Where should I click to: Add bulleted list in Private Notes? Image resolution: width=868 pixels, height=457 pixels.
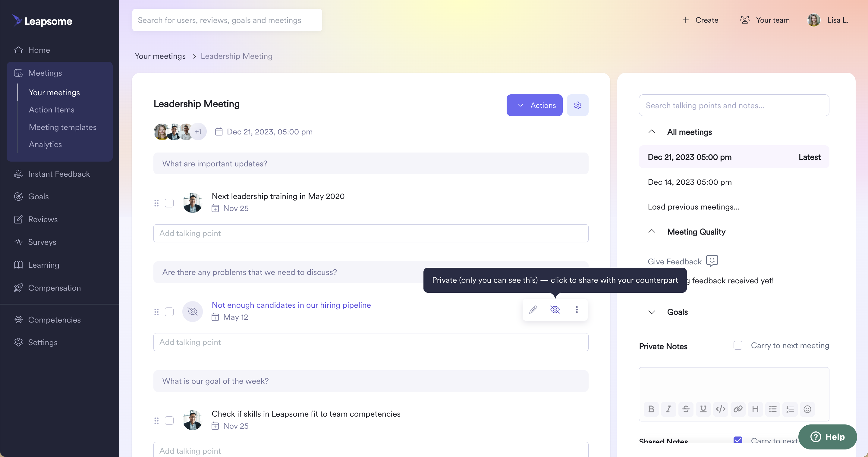773,409
